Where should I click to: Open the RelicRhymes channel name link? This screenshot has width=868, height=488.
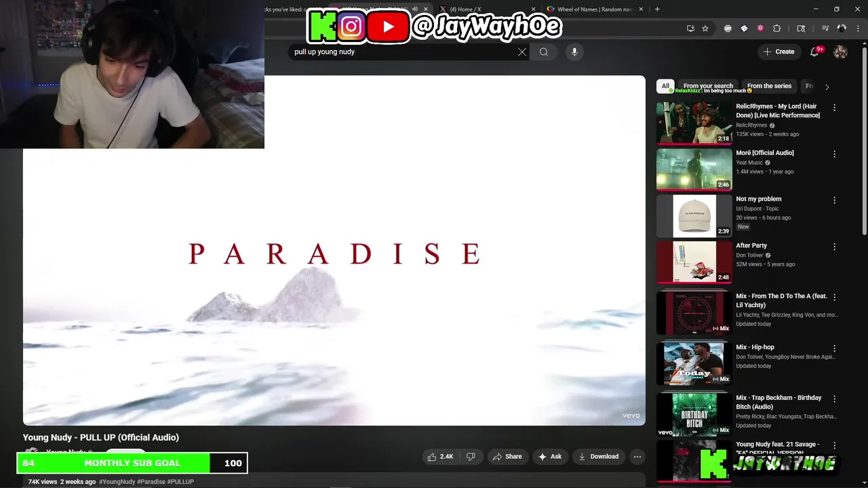coord(751,125)
